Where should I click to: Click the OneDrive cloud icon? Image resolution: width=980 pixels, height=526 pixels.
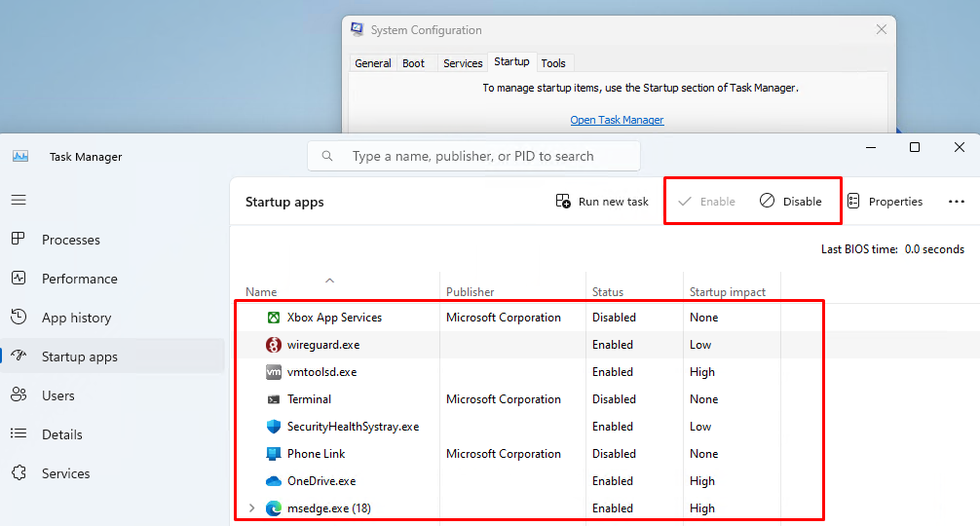(274, 481)
